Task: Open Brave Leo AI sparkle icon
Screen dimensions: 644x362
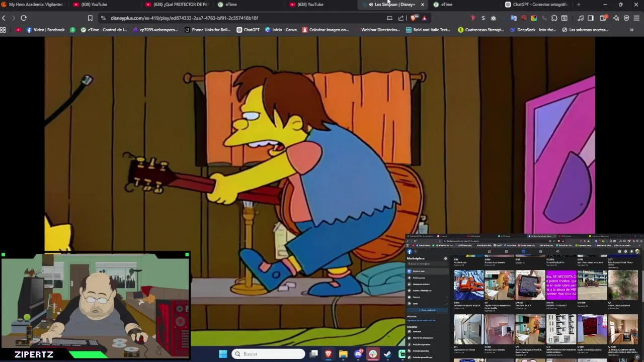Action: point(616,18)
